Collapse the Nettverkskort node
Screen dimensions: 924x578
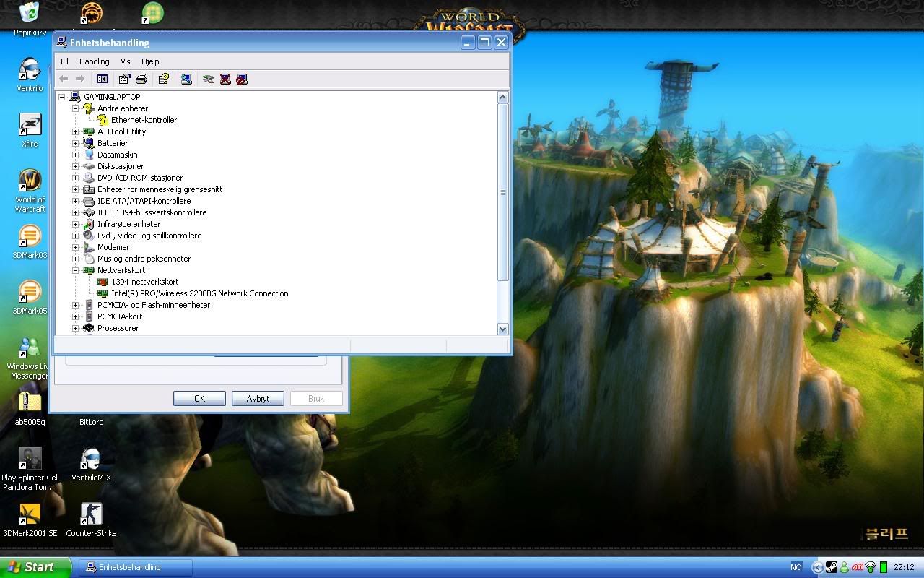[x=75, y=270]
